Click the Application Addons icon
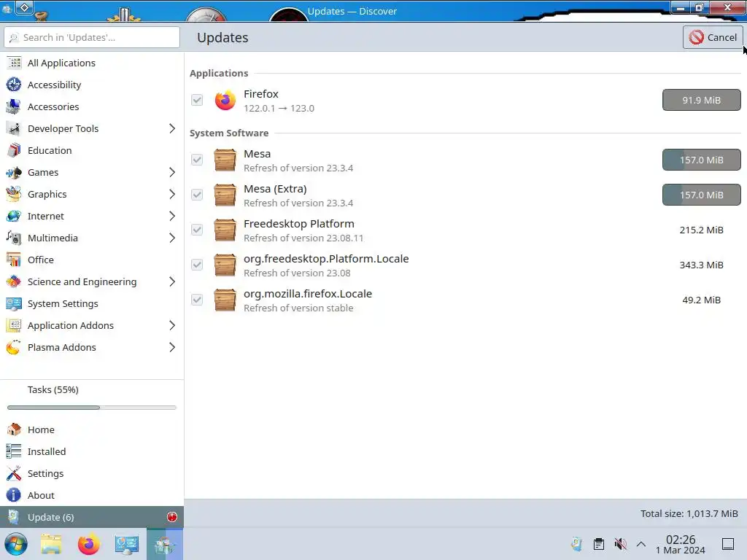Screen dimensions: 747x560 [x=14, y=326]
